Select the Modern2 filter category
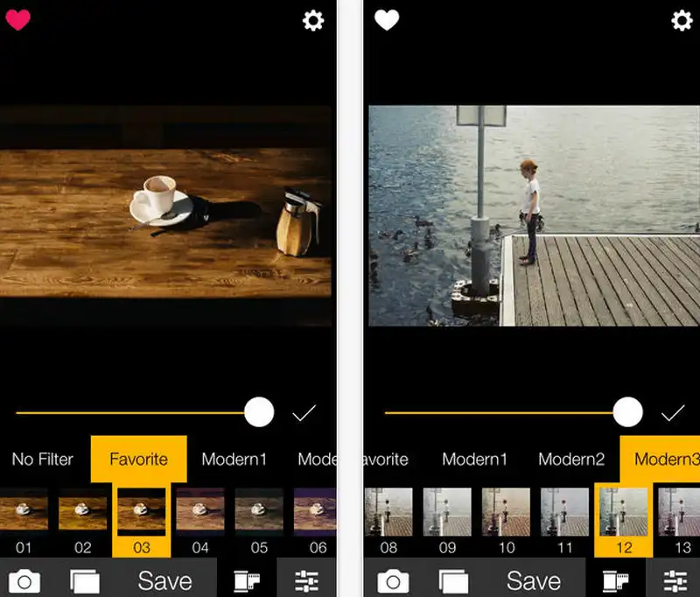The image size is (700, 597). (x=571, y=459)
